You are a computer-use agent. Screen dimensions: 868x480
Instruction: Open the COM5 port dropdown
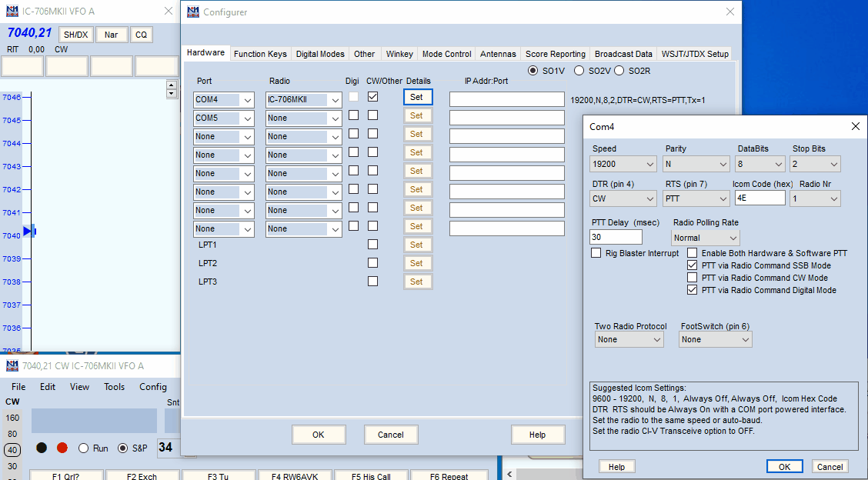pos(223,118)
